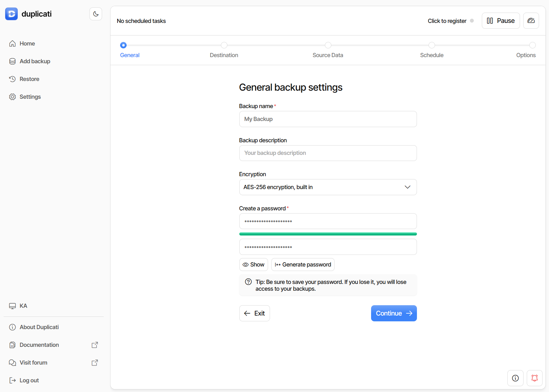Open the throttle/edit icon beside Pause
Image resolution: width=549 pixels, height=392 pixels.
531,20
